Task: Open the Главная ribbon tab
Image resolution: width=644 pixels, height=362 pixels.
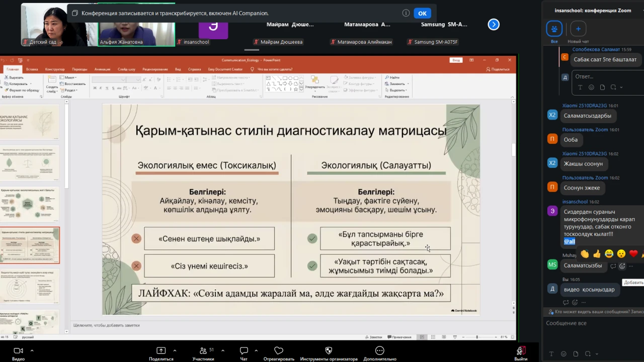Action: 13,69
